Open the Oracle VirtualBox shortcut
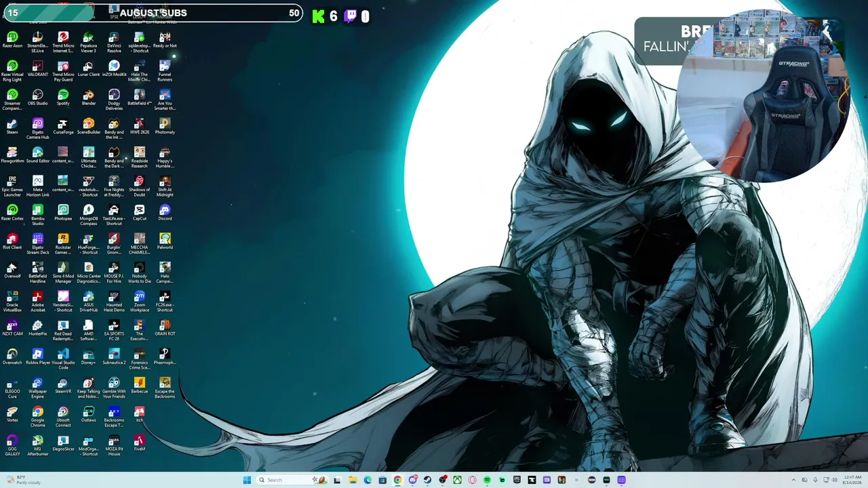 (x=12, y=302)
